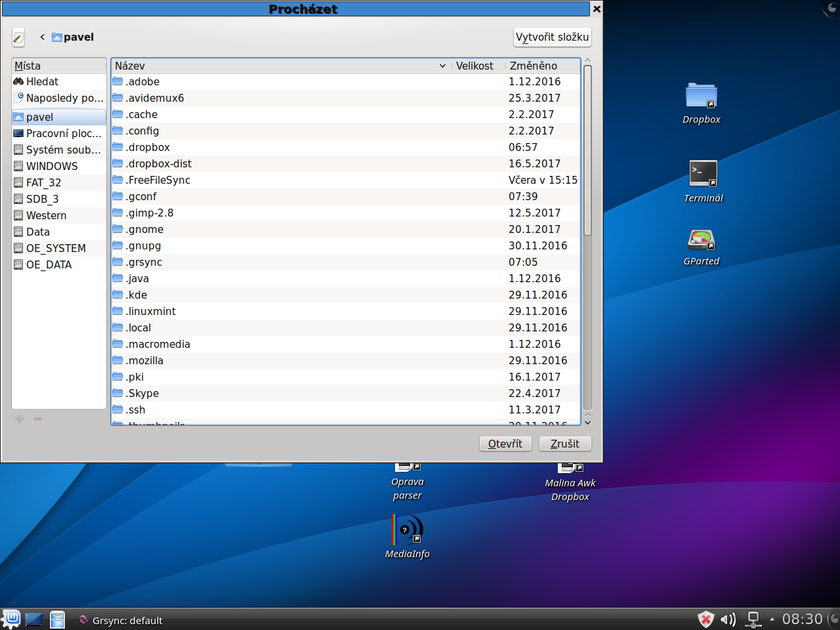Select the .gconf folder icon
Image resolution: width=840 pixels, height=630 pixels.
point(117,196)
